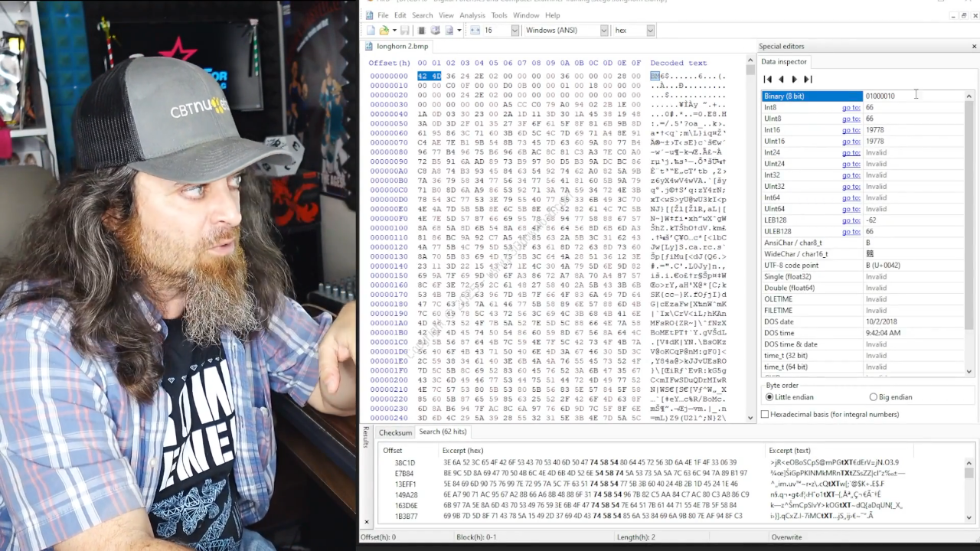Switch to the Checksum results tab

point(395,432)
